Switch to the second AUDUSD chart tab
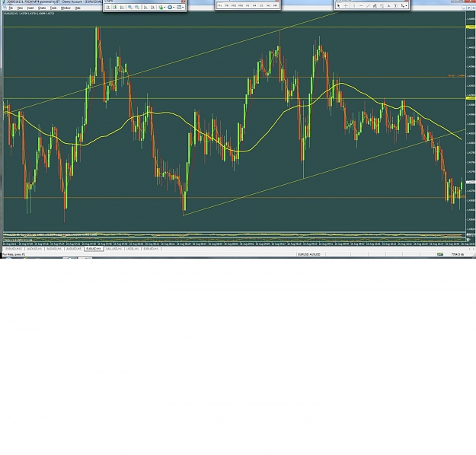 (x=54, y=249)
